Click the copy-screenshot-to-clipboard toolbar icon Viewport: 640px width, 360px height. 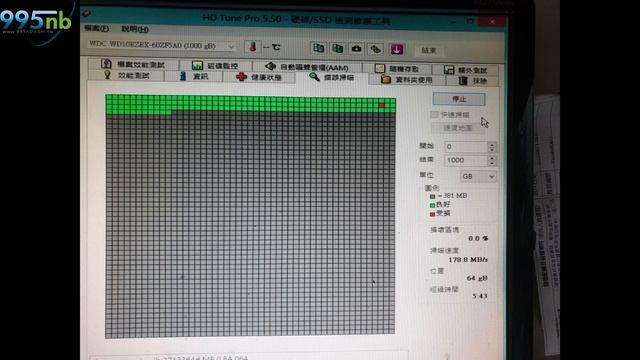338,49
